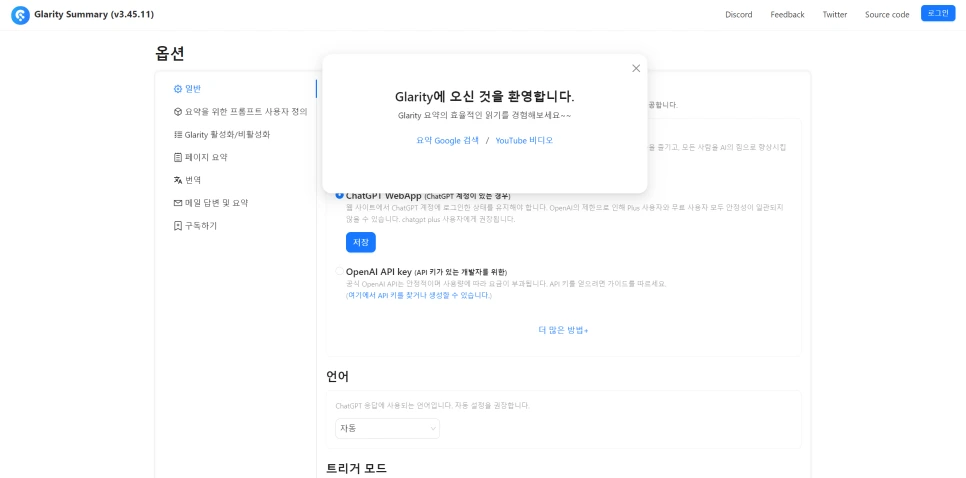
Task: Select the ChatGPT WebApp radio button
Action: pyautogui.click(x=339, y=195)
